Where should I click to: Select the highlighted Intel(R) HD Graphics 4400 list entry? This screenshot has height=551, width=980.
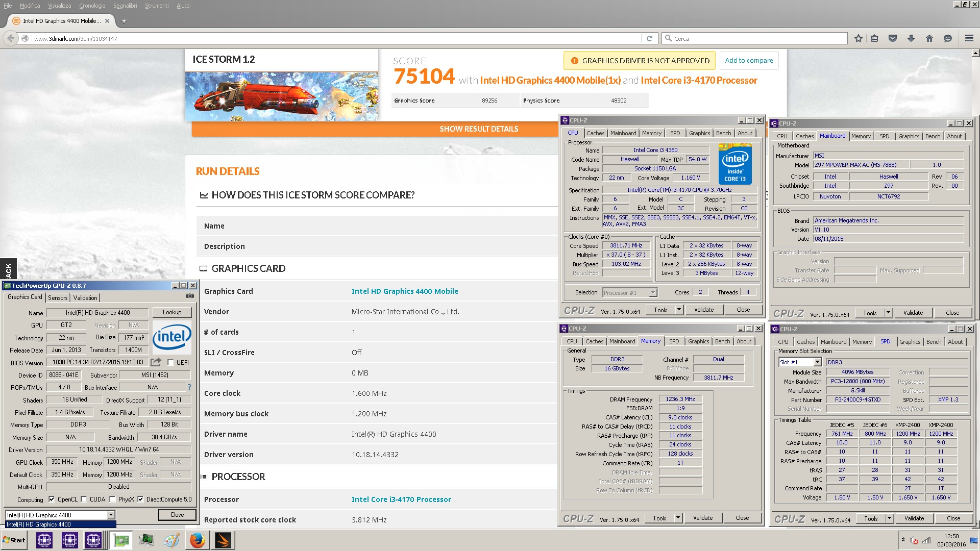(x=61, y=524)
